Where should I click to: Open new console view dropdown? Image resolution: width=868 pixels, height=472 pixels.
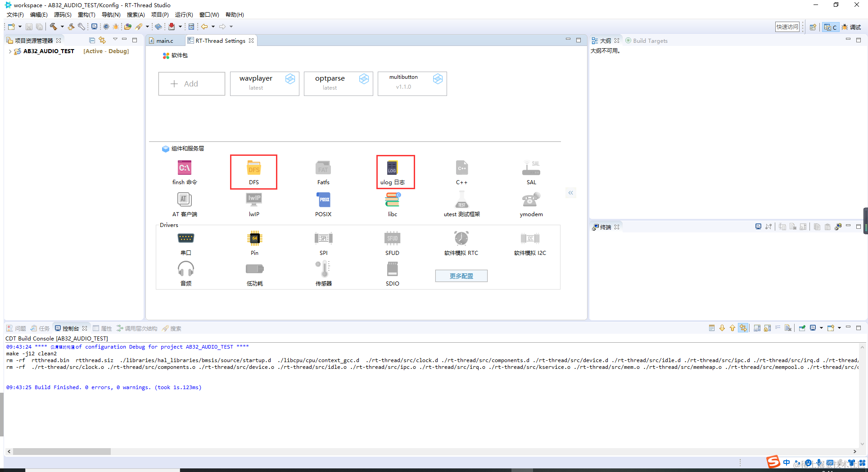coord(839,328)
